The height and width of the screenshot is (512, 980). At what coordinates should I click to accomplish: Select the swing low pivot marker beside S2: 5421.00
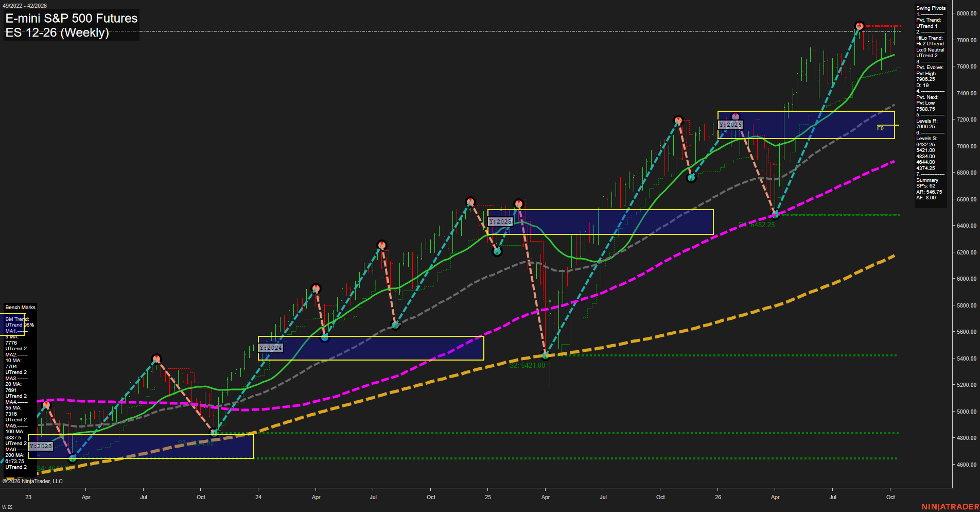[546, 355]
